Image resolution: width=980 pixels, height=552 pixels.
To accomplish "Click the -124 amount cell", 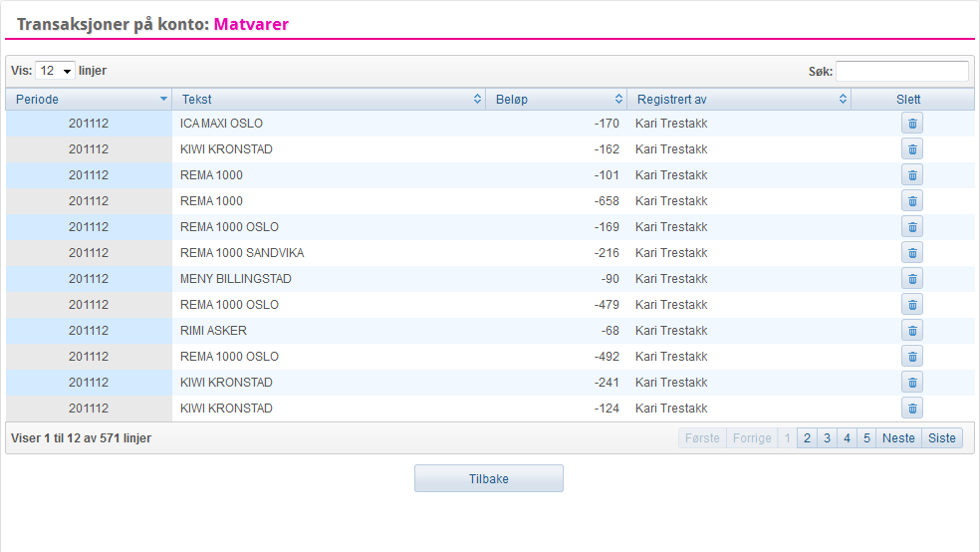I will click(x=557, y=409).
